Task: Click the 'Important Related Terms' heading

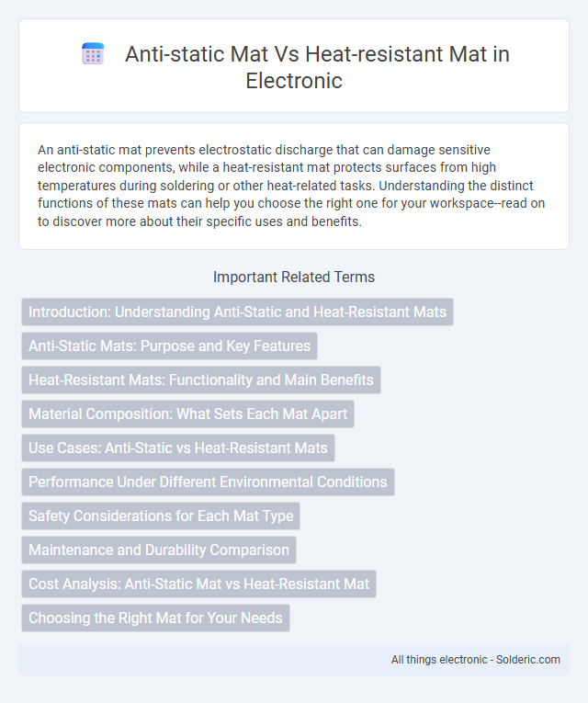Action: click(x=294, y=278)
